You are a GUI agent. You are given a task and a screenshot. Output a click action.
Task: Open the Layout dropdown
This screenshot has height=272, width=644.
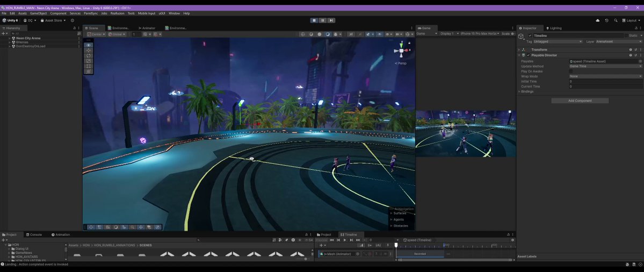click(631, 20)
